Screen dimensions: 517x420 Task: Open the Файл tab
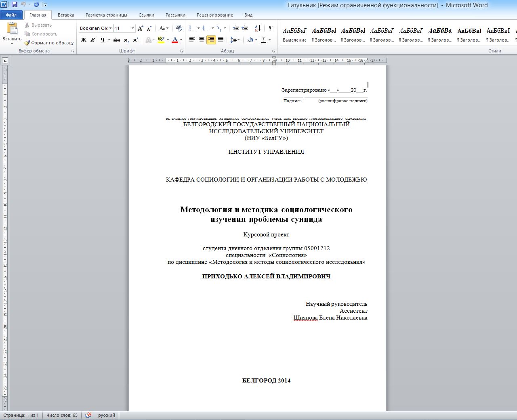[11, 15]
